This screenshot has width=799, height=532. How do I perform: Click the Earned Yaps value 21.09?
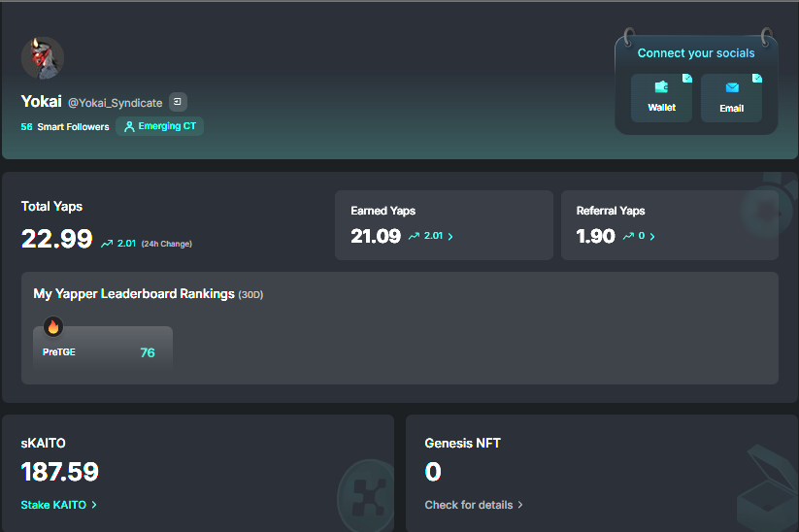coord(376,236)
